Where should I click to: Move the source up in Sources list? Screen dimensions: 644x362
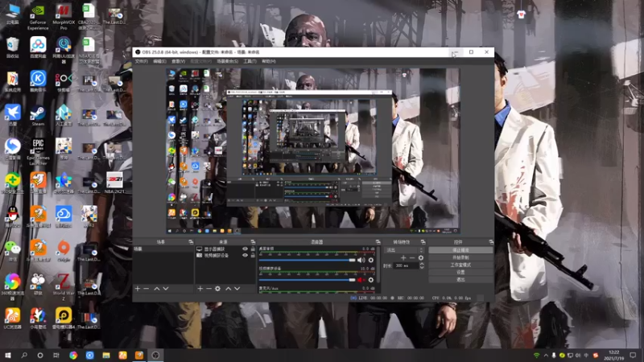[229, 289]
